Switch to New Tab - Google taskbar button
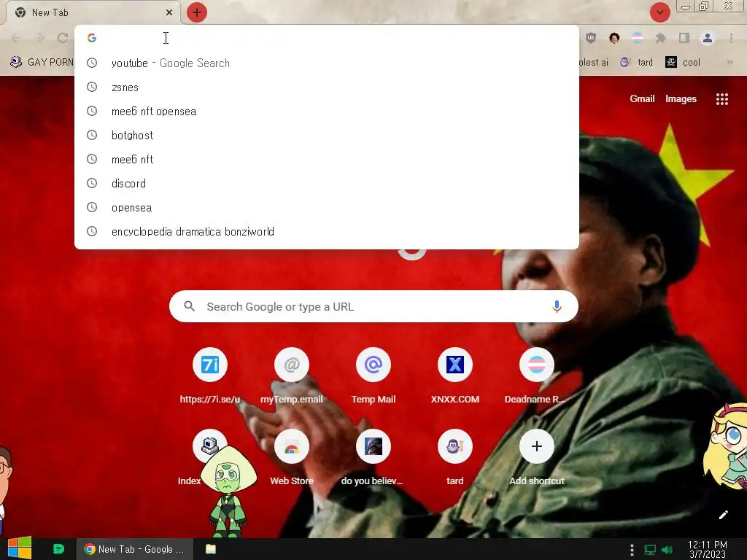747x560 pixels. pos(135,549)
